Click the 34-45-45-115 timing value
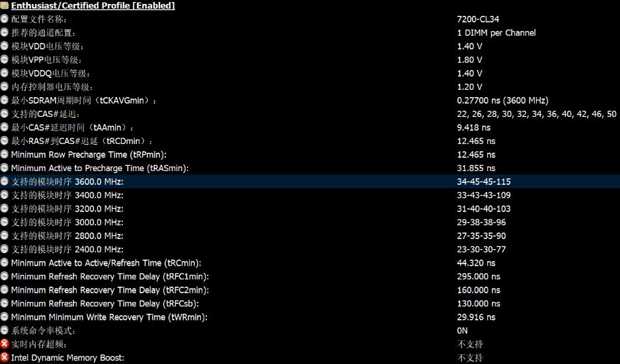Screen dimensions: 620x364 coord(484,182)
